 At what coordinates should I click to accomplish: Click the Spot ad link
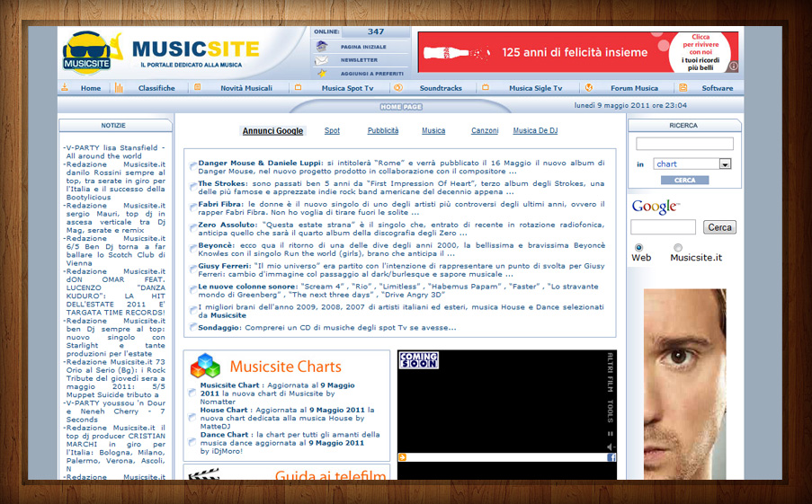(x=332, y=130)
